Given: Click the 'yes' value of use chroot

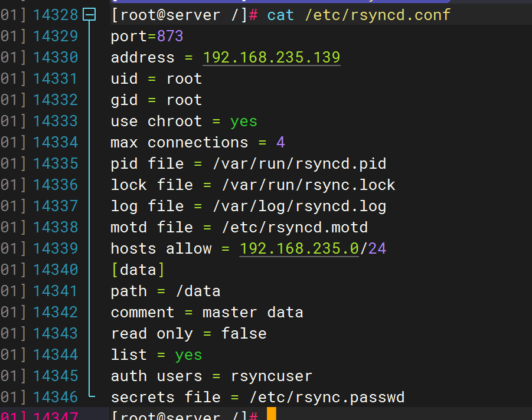Looking at the screenshot, I should (x=244, y=122).
